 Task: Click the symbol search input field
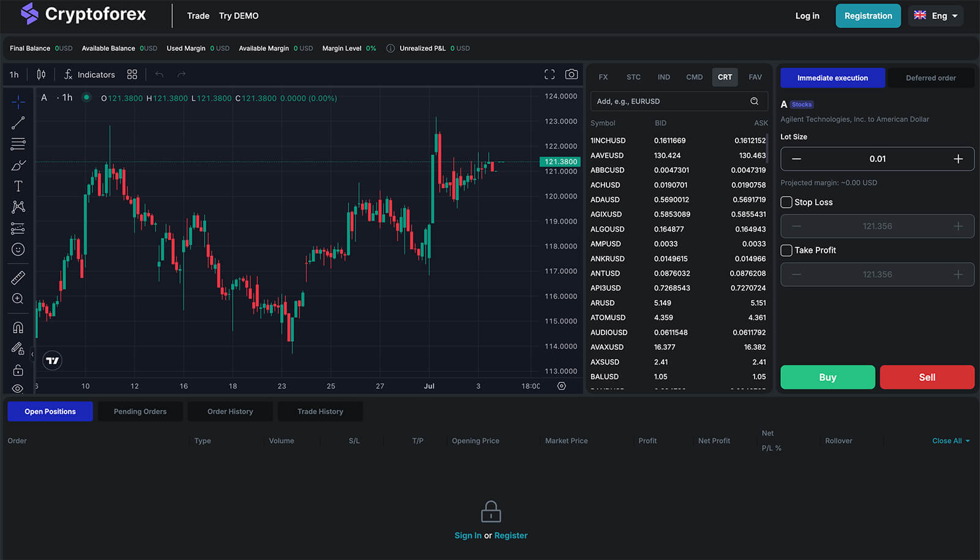[x=671, y=102]
